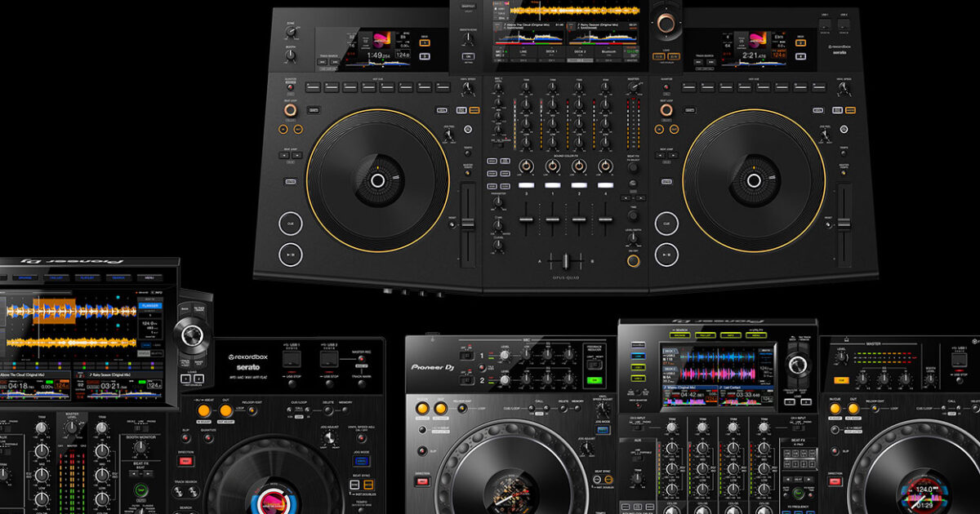Click the rotary selector on the silver unit
The height and width of the screenshot is (514, 980).
(799, 364)
